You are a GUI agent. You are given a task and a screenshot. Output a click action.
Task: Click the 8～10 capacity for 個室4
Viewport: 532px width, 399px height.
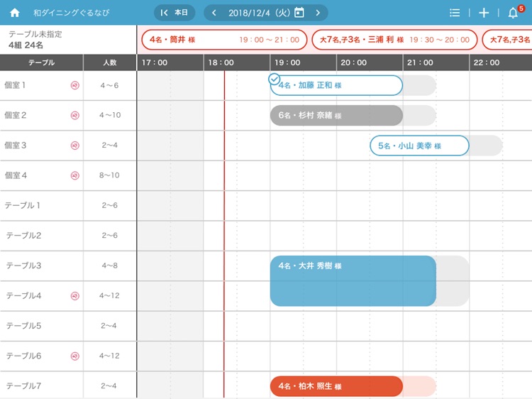click(109, 175)
